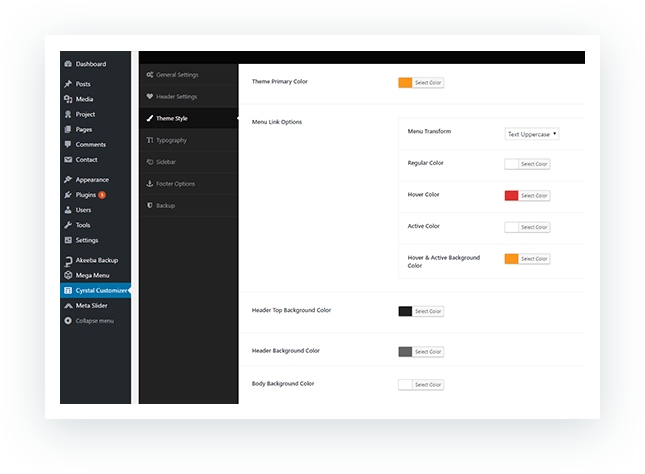Click the Tools wrench icon

point(68,225)
